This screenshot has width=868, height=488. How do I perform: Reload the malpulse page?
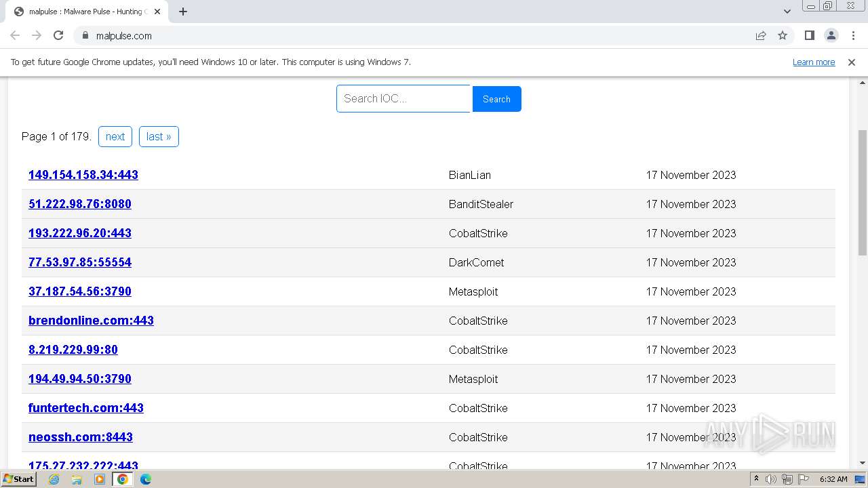pos(58,35)
